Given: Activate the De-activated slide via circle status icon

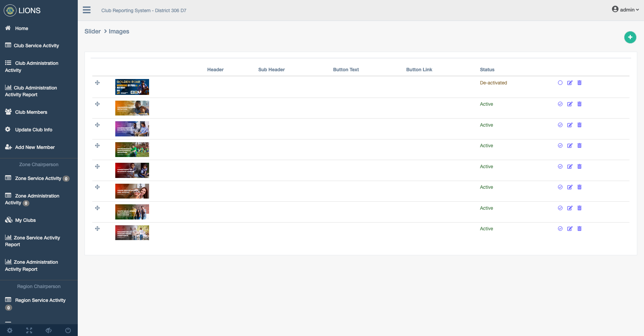Looking at the screenshot, I should [560, 83].
